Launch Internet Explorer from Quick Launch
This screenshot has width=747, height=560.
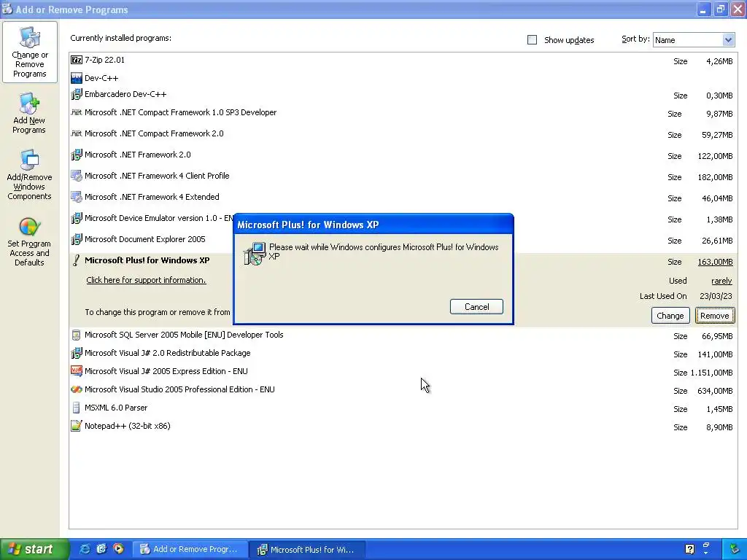tap(85, 549)
